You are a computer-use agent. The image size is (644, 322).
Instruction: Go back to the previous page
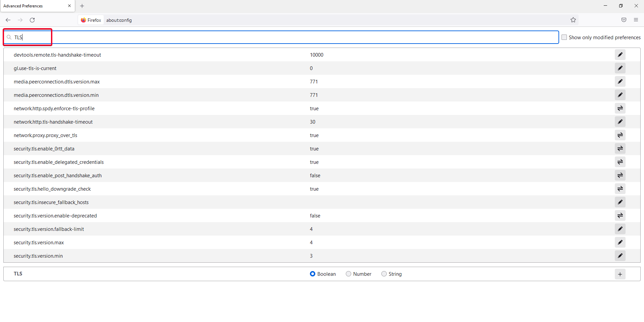point(8,20)
